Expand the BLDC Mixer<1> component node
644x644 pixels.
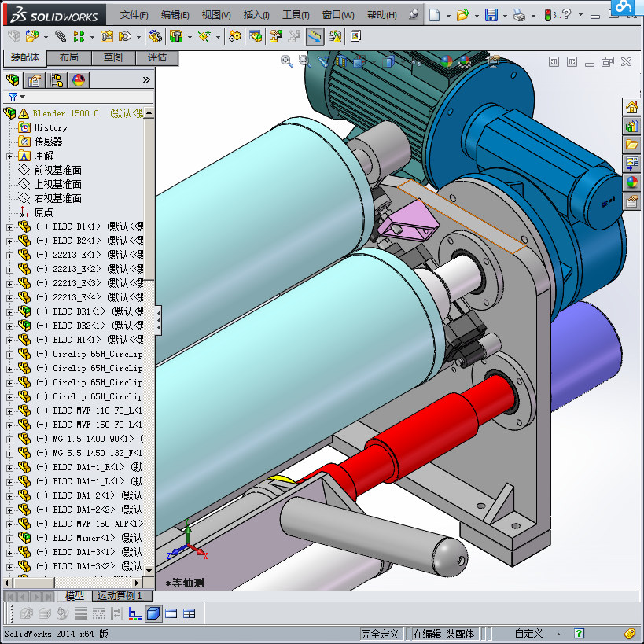pos(10,539)
